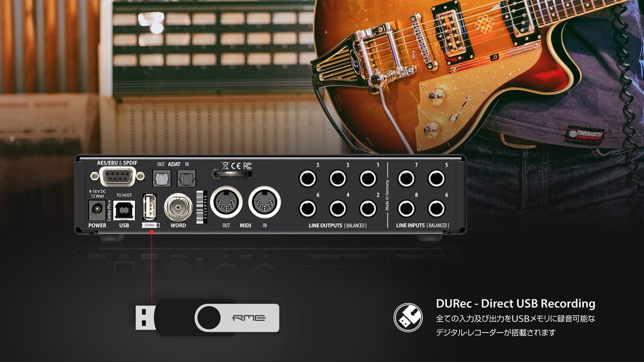Click the RME logo on the flash drive
This screenshot has height=362, width=644.
(x=249, y=317)
